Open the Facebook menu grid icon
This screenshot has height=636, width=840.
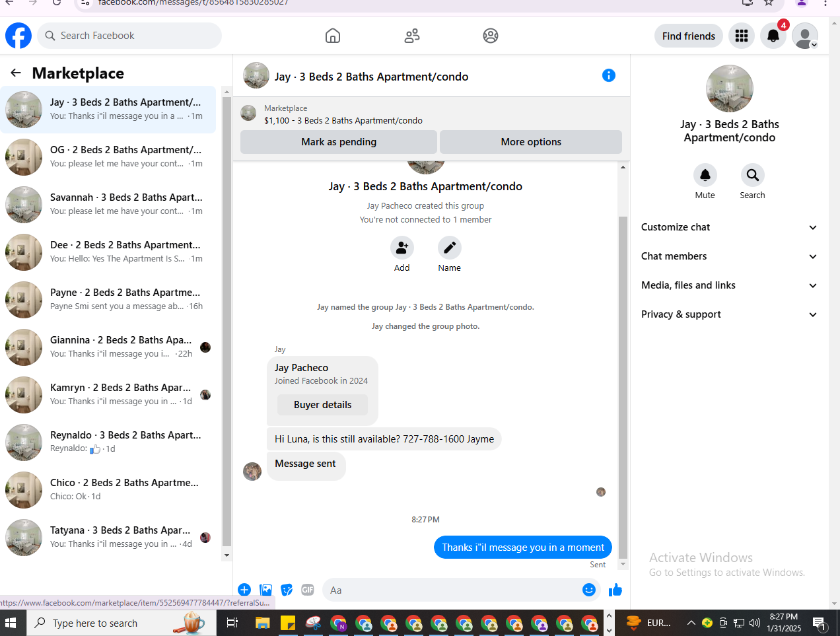(x=742, y=36)
